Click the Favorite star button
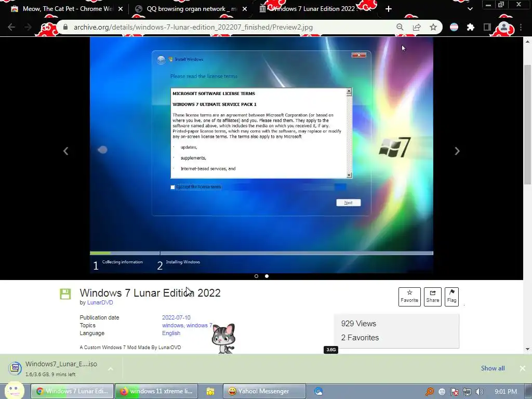This screenshot has height=399, width=532. coord(409,297)
